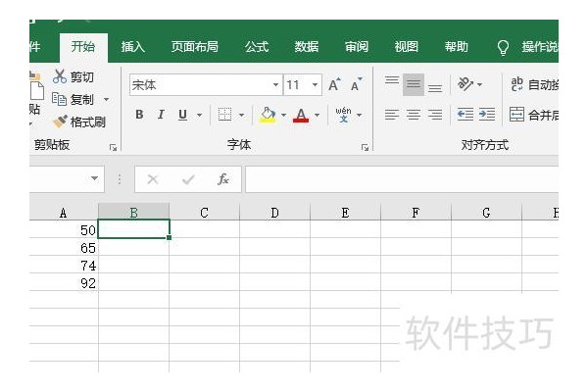Select the cell containing 92
The width and height of the screenshot is (588, 392).
64,282
